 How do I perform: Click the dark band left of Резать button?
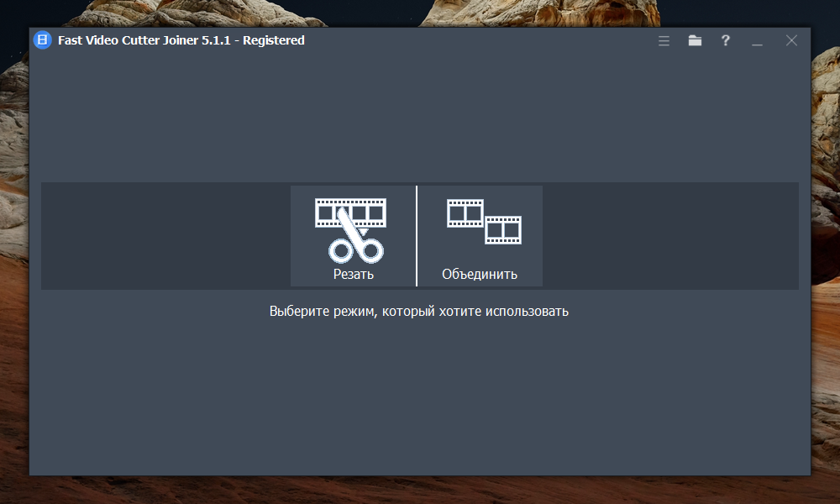pos(165,236)
